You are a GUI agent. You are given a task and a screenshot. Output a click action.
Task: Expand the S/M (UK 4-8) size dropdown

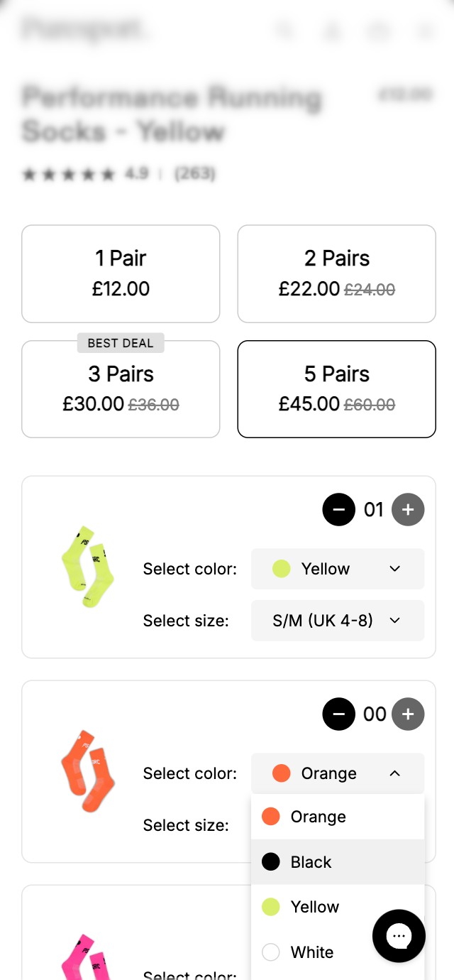[x=338, y=621]
